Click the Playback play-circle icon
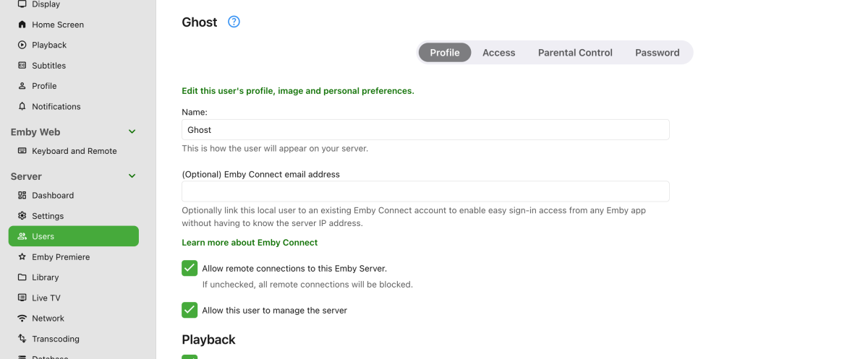This screenshot has height=359, width=868. [22, 45]
